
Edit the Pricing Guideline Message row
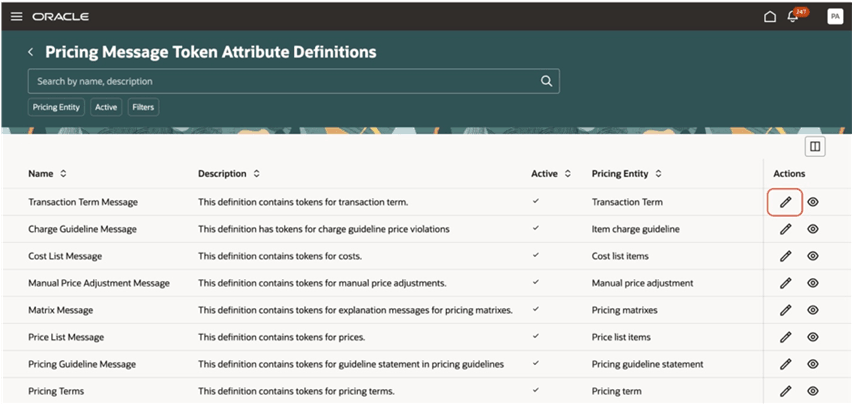(x=785, y=364)
